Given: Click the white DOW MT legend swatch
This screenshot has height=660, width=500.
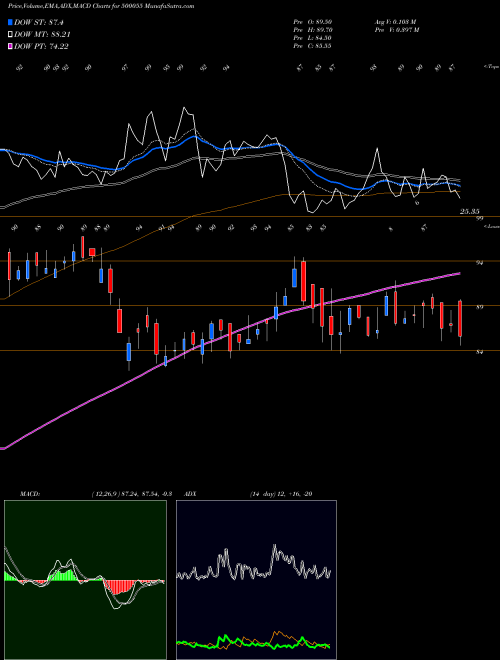Looking at the screenshot, I should pyautogui.click(x=10, y=35).
